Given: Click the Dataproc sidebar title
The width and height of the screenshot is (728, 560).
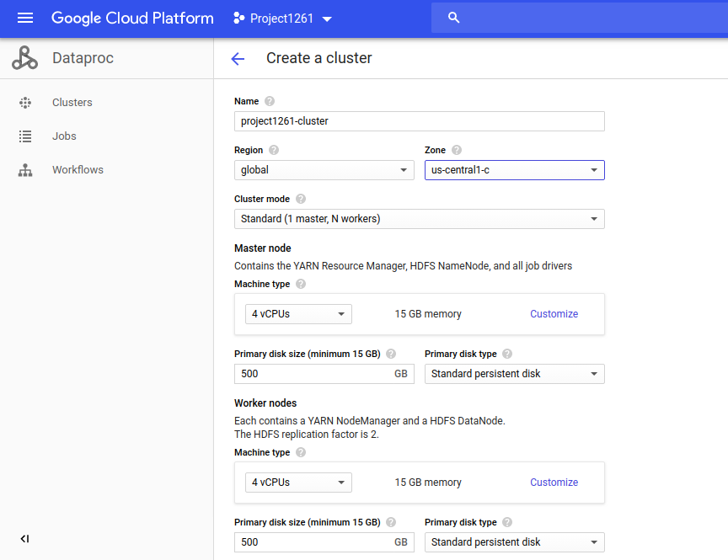Looking at the screenshot, I should (83, 58).
